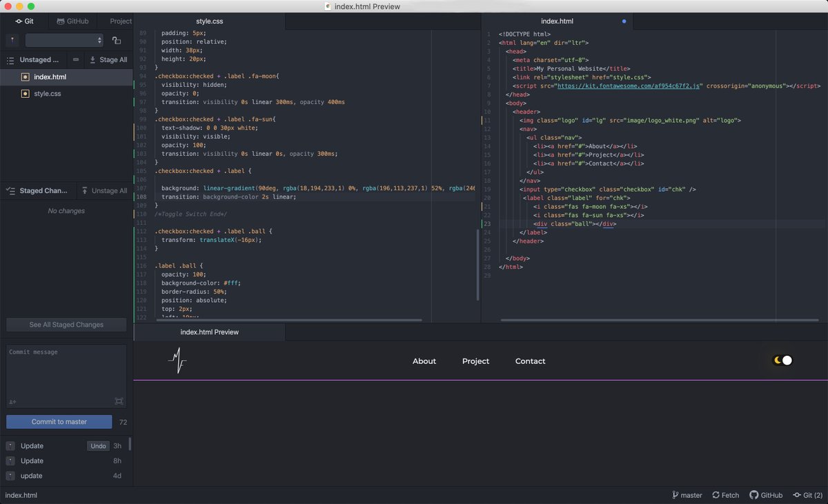The height and width of the screenshot is (504, 828).
Task: Click line number 23 in index.html
Action: pyautogui.click(x=487, y=223)
